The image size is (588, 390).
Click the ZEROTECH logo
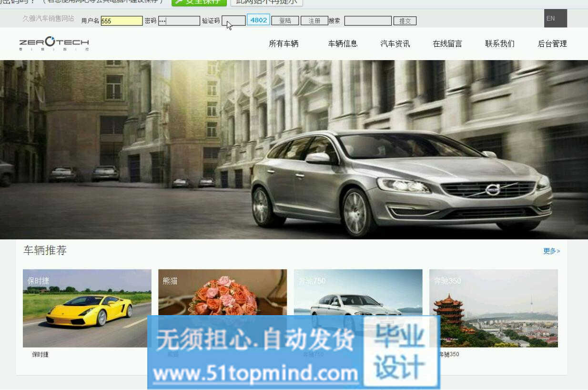[54, 43]
